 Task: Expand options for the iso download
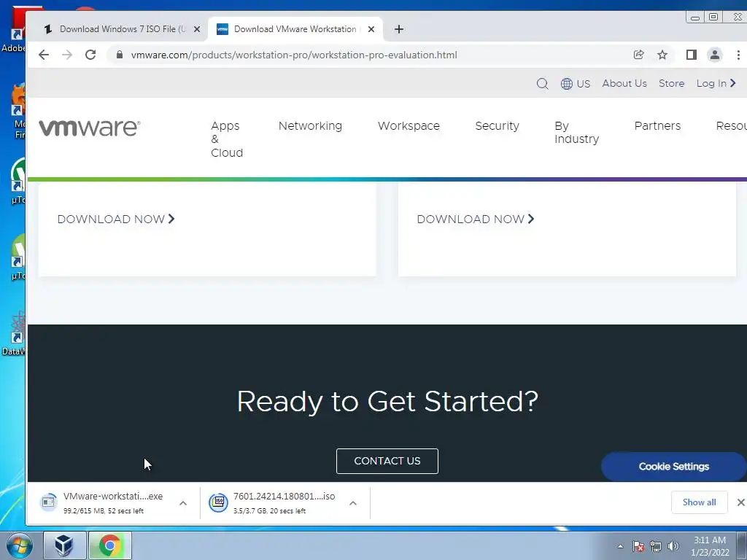pyautogui.click(x=353, y=503)
